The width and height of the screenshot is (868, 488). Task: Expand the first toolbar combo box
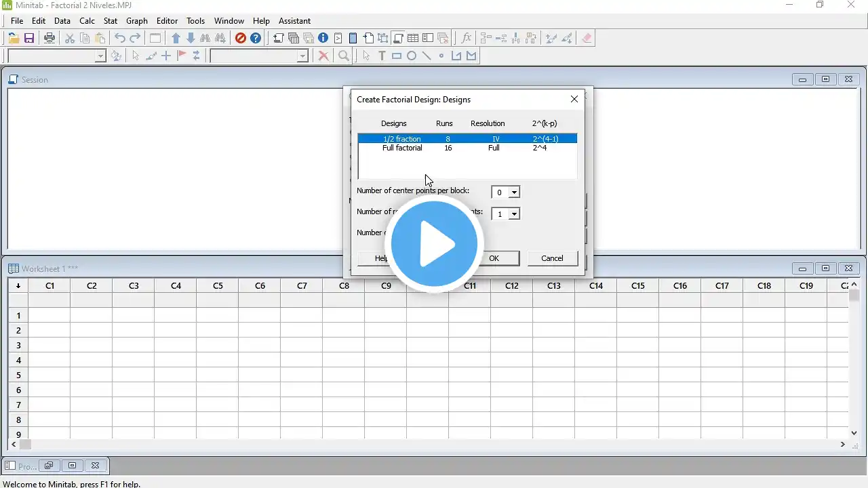[100, 56]
